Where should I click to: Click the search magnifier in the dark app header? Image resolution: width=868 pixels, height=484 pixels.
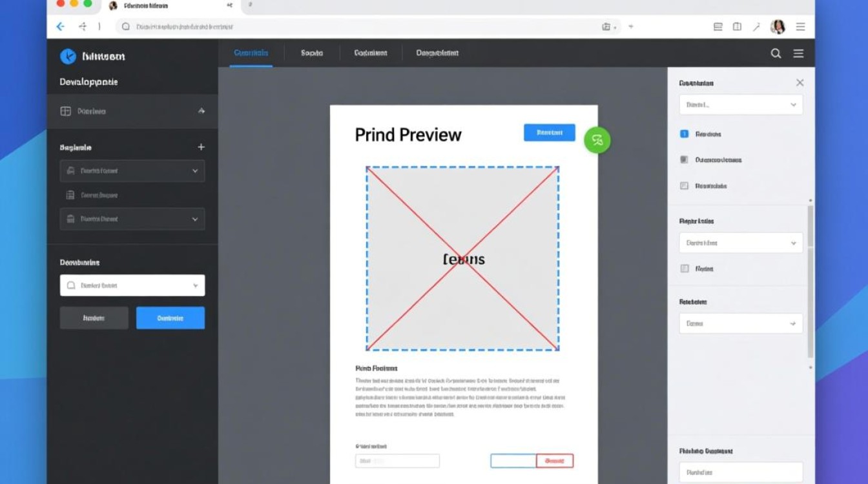776,54
